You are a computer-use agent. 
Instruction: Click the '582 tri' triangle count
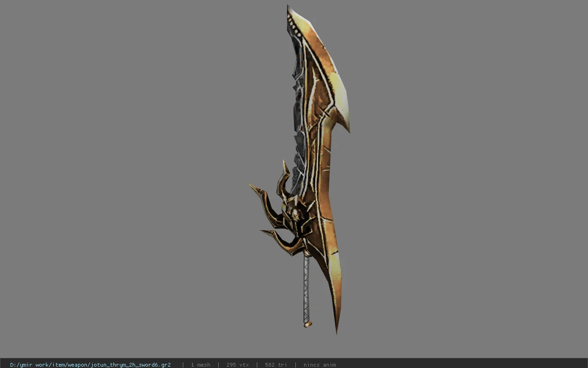coord(276,365)
